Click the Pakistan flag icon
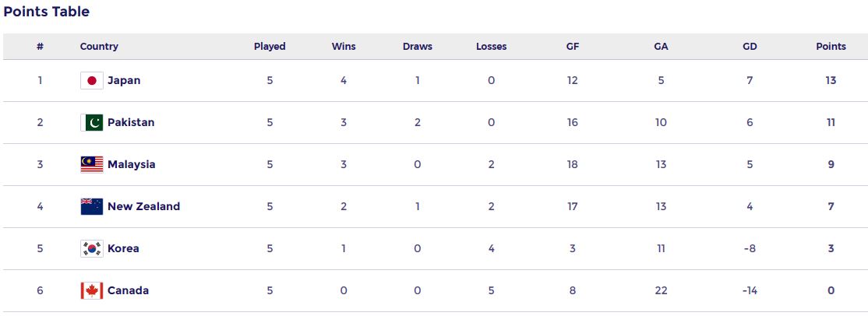 [91, 123]
